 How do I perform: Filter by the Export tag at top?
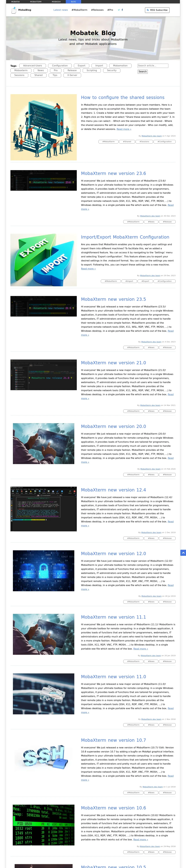pyautogui.click(x=81, y=66)
